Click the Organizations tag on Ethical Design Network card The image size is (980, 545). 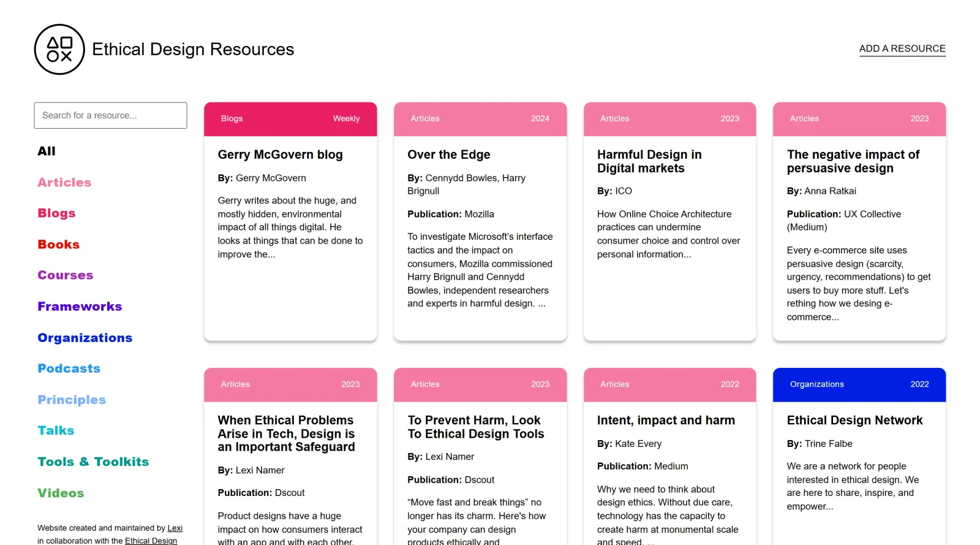coord(816,384)
